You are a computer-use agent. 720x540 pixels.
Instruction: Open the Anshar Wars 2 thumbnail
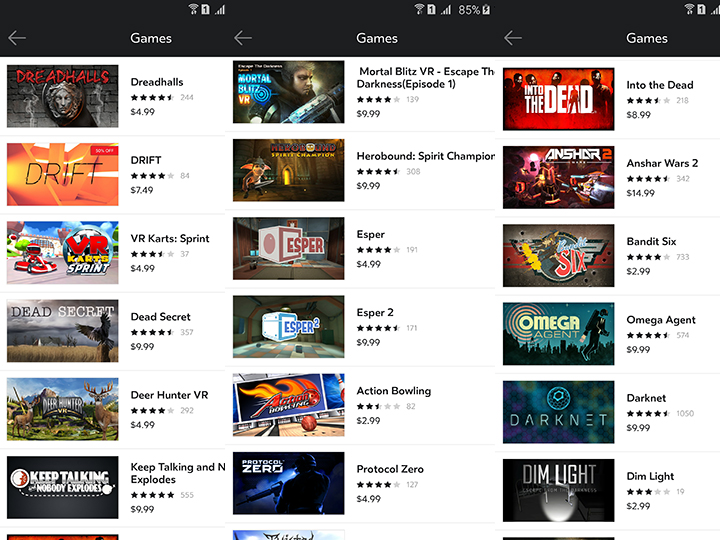[558, 177]
